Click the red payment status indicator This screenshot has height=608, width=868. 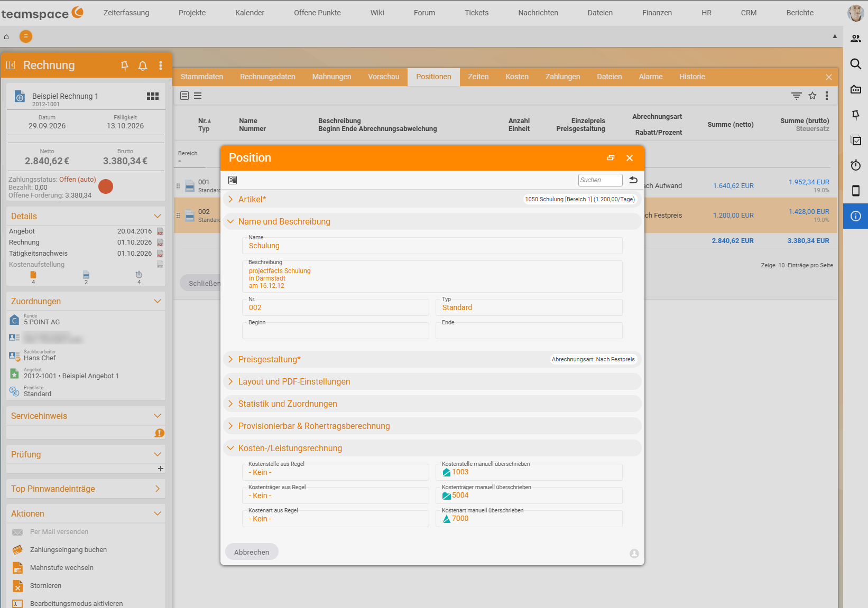106,186
